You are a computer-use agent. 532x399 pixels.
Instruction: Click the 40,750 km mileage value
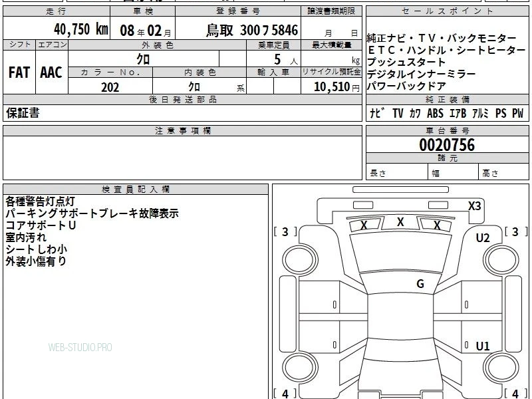pyautogui.click(x=80, y=29)
